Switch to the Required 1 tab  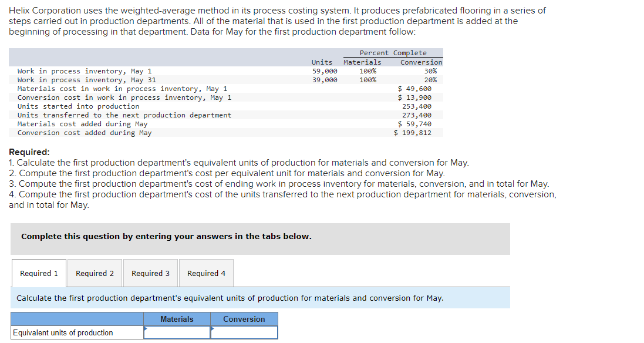pyautogui.click(x=38, y=273)
